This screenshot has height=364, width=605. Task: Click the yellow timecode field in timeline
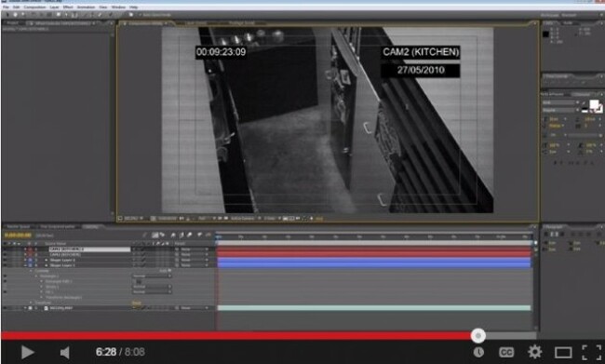(18, 236)
